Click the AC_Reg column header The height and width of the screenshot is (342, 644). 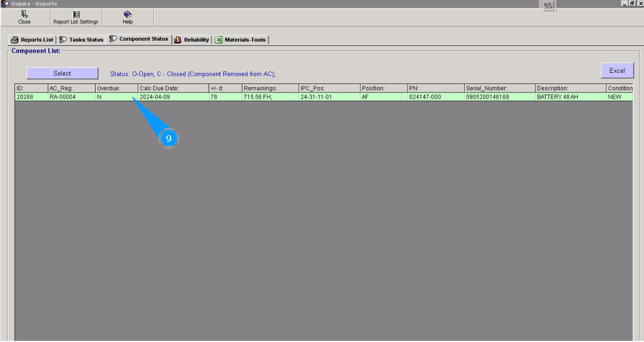click(x=71, y=89)
